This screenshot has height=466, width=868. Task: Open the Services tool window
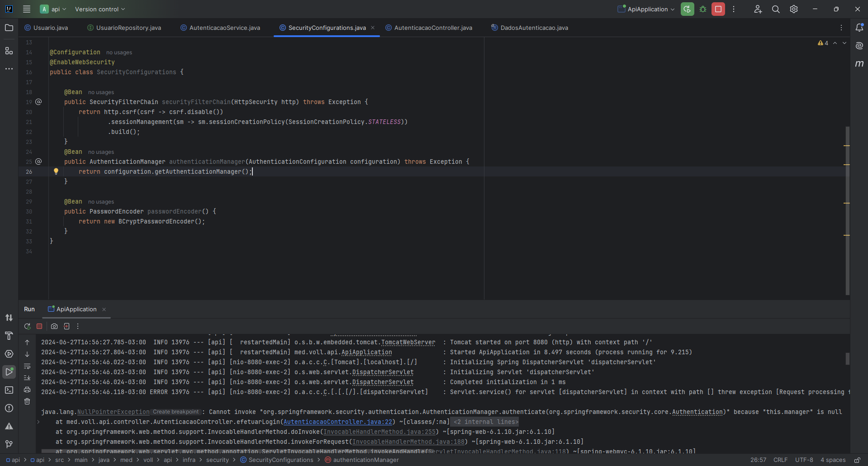[x=9, y=354]
